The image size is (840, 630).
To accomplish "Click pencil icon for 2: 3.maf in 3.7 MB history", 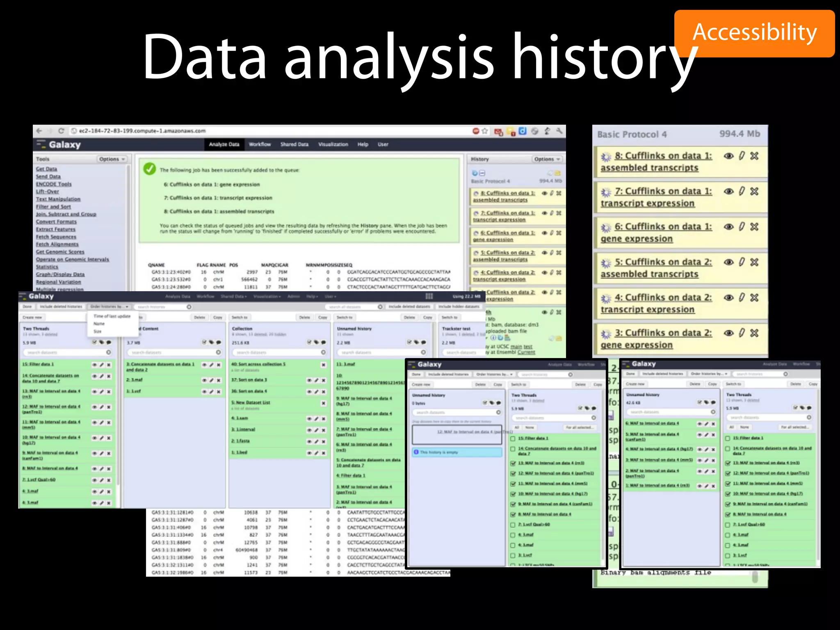I will pos(212,380).
